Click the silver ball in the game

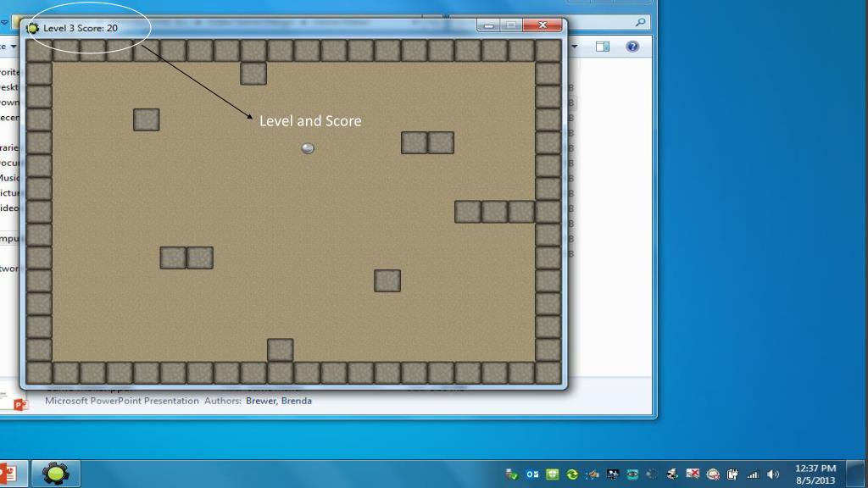[x=308, y=148]
